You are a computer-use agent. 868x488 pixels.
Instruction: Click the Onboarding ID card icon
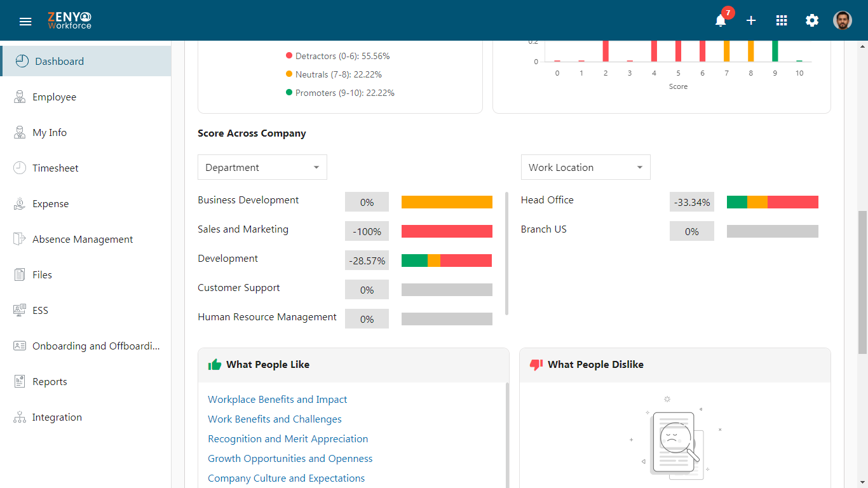click(x=20, y=346)
